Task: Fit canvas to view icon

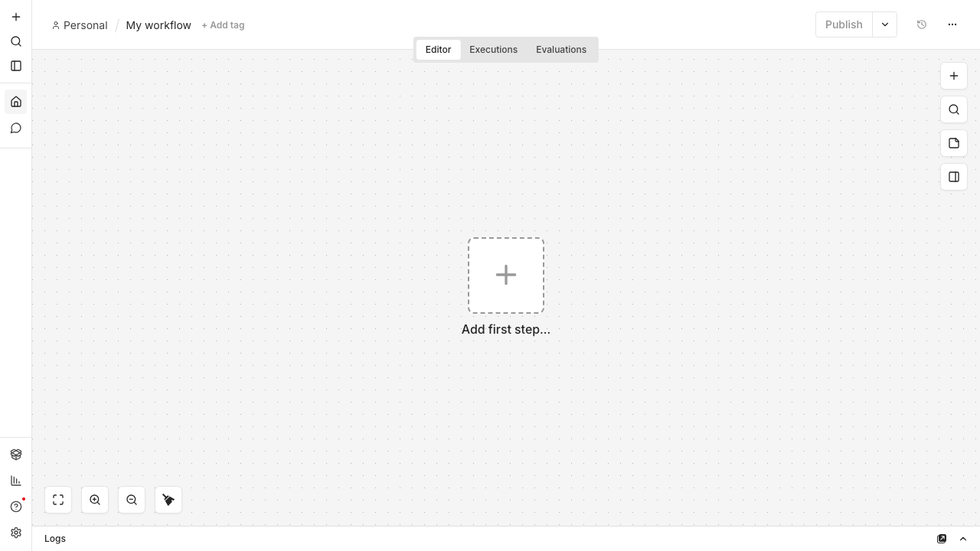Action: (58, 500)
